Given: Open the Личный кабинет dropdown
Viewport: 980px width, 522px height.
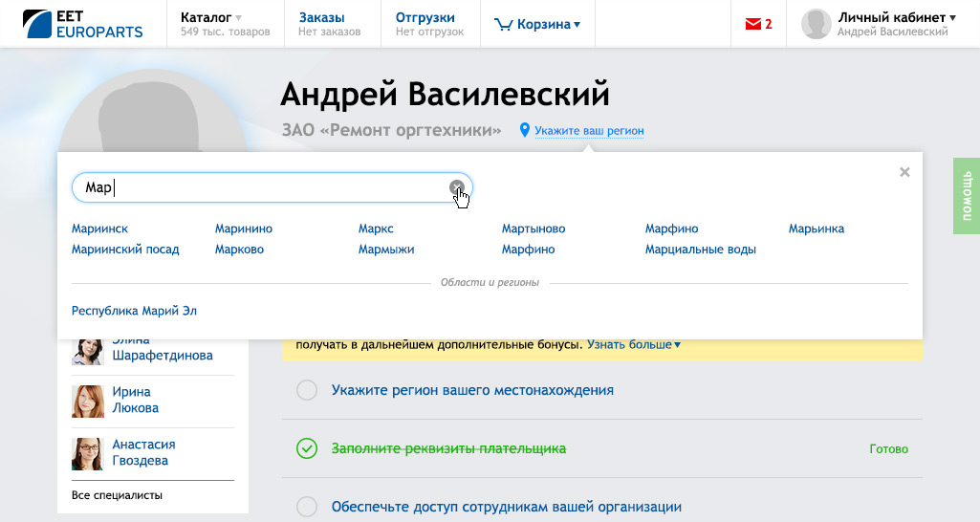Looking at the screenshot, I should pos(896,17).
